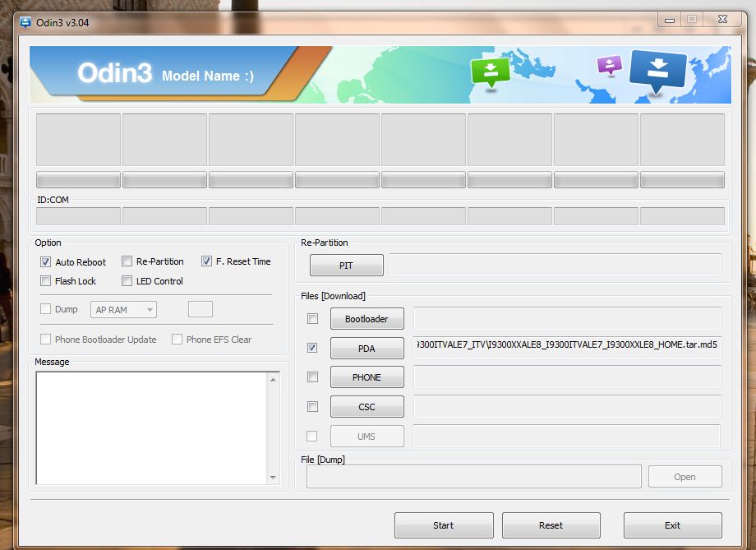Click the Bootloader file button
Viewport: 756px width, 550px height.
[x=366, y=319]
